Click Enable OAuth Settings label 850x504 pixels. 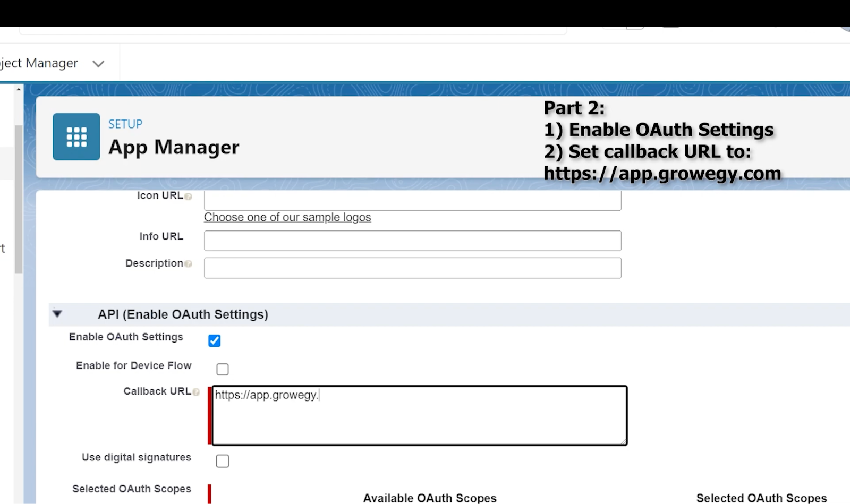click(x=126, y=337)
